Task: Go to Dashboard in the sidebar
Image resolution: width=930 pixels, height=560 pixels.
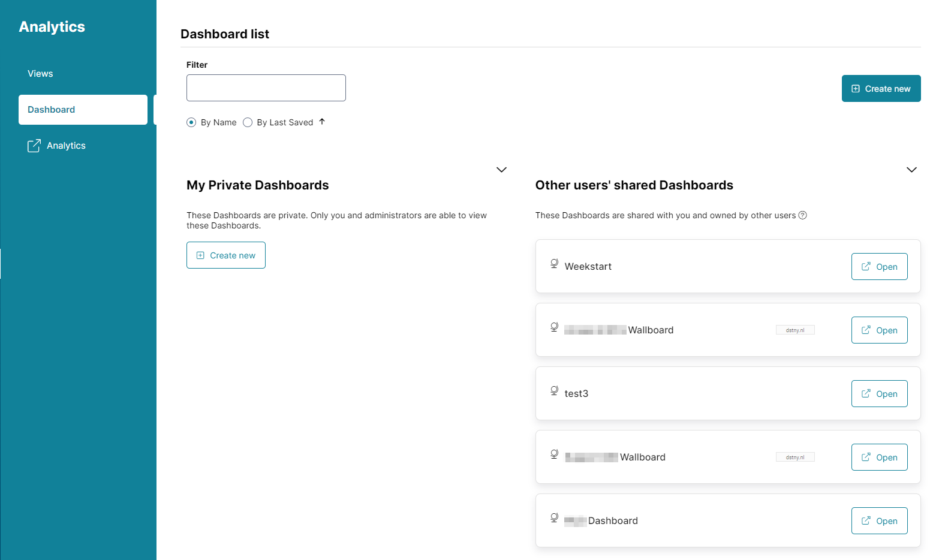Action: (x=83, y=110)
